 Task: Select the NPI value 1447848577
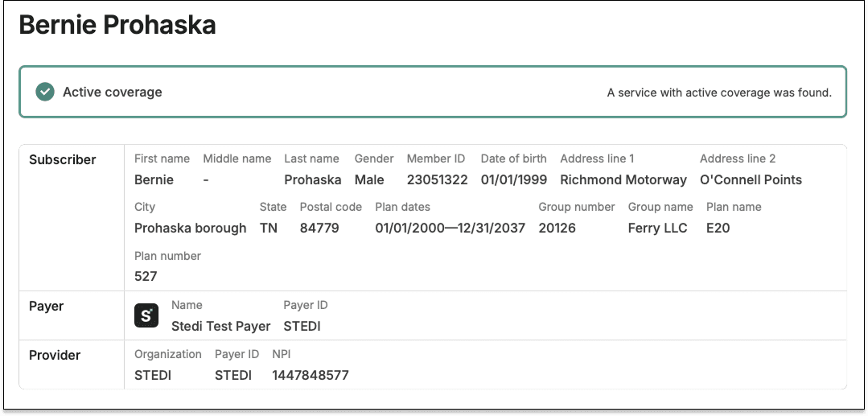tap(311, 376)
